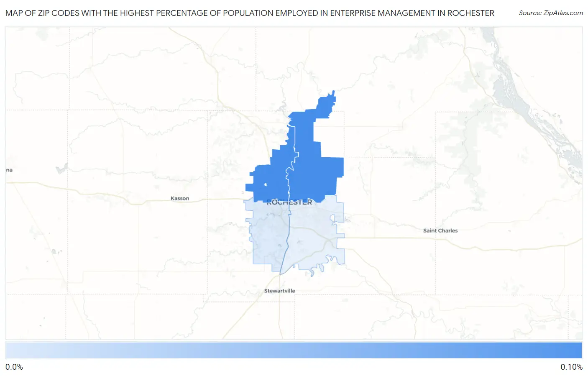The height and width of the screenshot is (376, 588).
Task: Click the Saint Charles town label
Action: [440, 230]
